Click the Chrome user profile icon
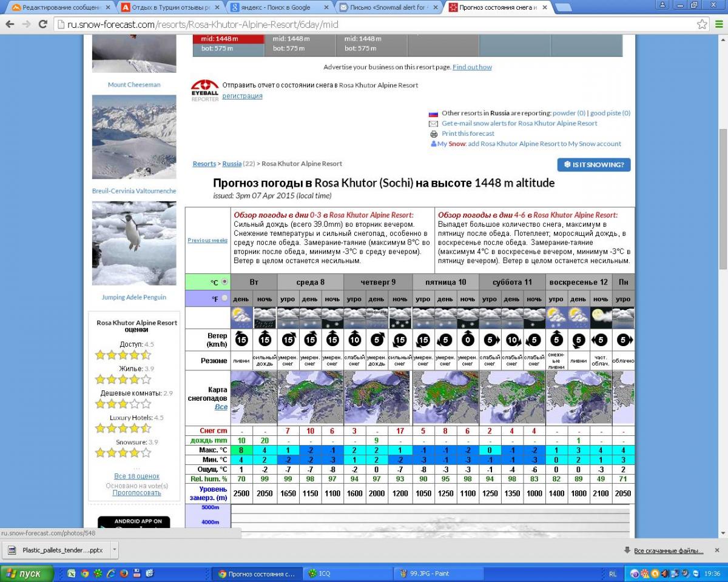Screen dimensions: 728x582 pos(663,5)
